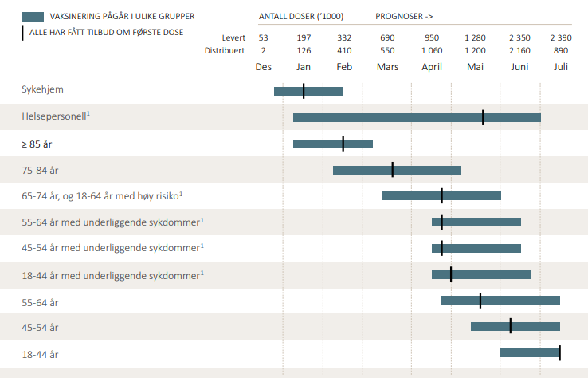The height and width of the screenshot is (378, 588).
Task: Select the Helsepersonell row label
Action: click(56, 116)
